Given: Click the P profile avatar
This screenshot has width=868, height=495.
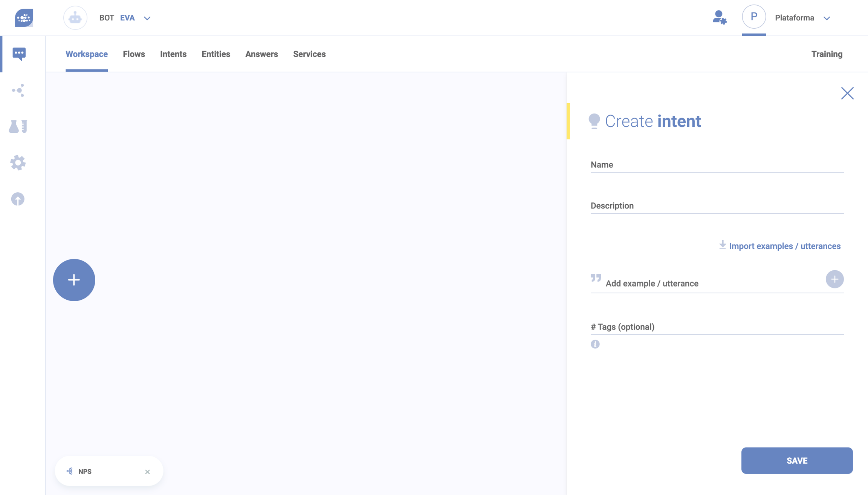Looking at the screenshot, I should [x=753, y=17].
